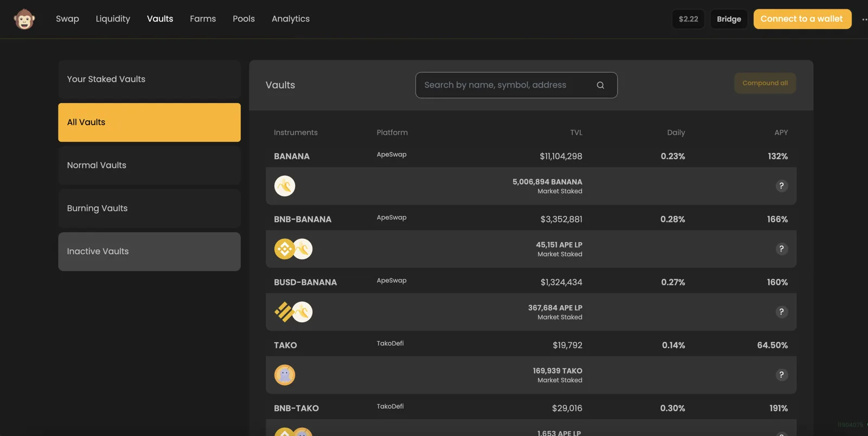Select the All Vaults filter

(149, 122)
